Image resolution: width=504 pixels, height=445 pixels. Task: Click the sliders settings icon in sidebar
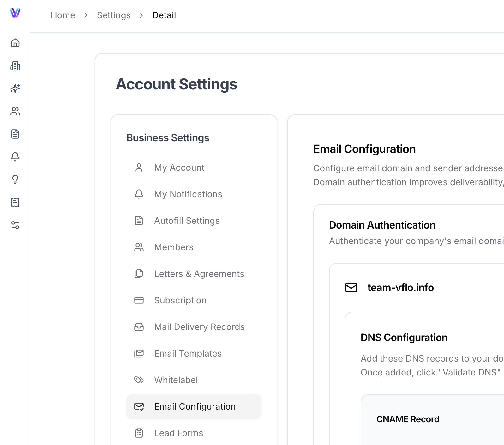click(x=15, y=225)
